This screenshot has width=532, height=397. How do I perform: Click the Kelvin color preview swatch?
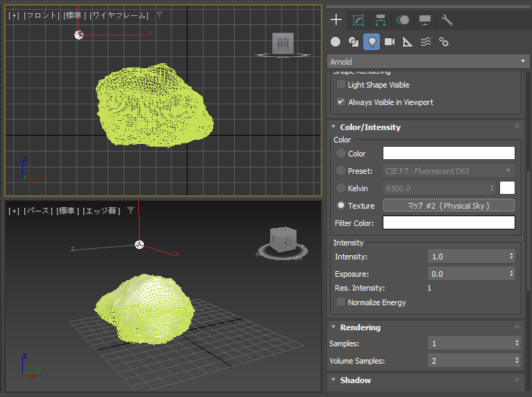pyautogui.click(x=507, y=188)
